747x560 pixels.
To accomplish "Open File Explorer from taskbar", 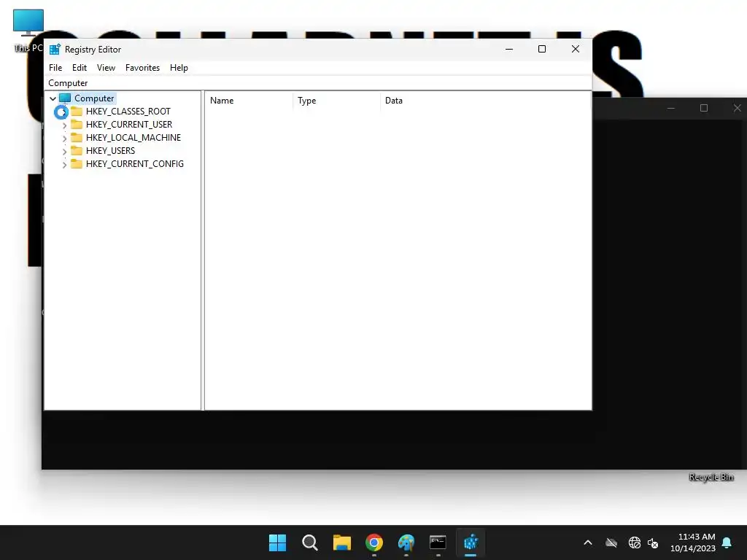I will (342, 542).
